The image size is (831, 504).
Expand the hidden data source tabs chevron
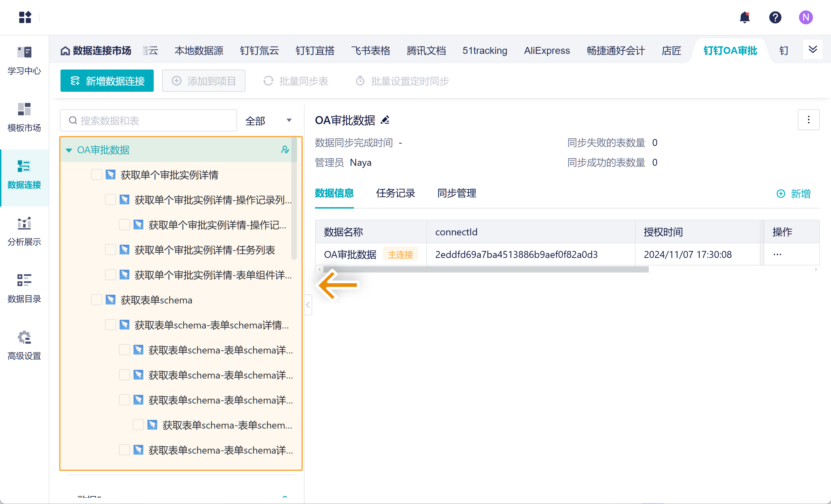[x=813, y=49]
